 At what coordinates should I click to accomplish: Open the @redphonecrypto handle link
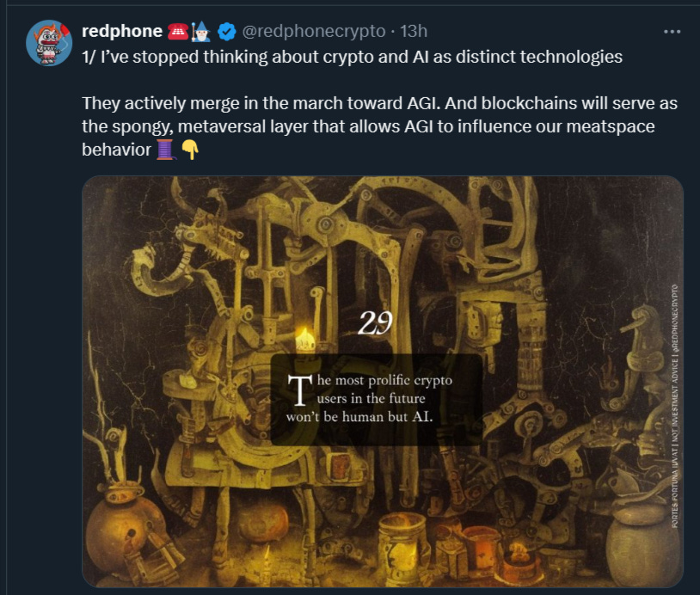click(313, 31)
